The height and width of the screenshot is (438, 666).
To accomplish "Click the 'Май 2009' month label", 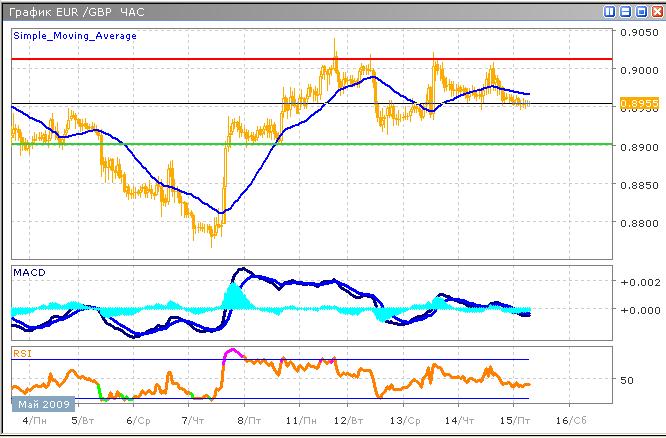I will pos(43,404).
